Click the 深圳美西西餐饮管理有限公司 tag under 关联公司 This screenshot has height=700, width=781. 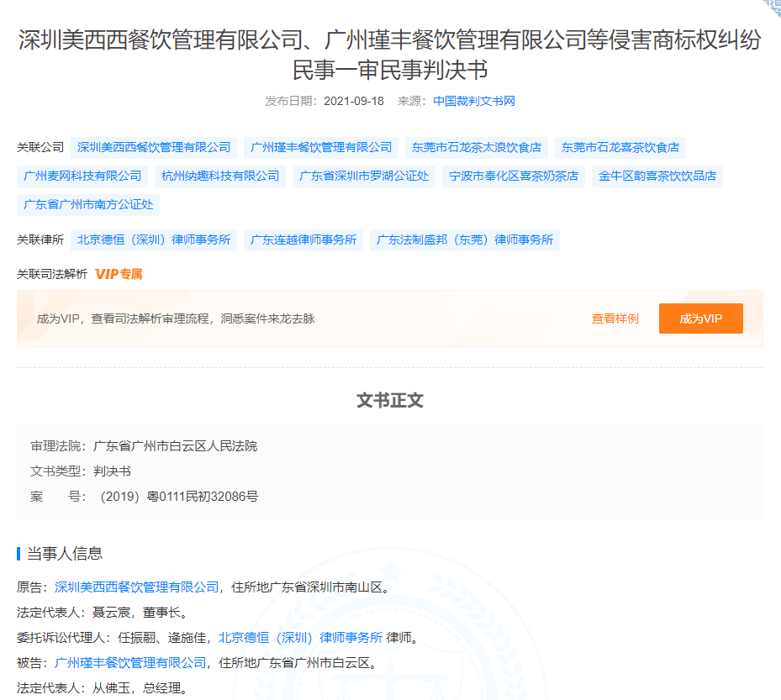pyautogui.click(x=154, y=147)
